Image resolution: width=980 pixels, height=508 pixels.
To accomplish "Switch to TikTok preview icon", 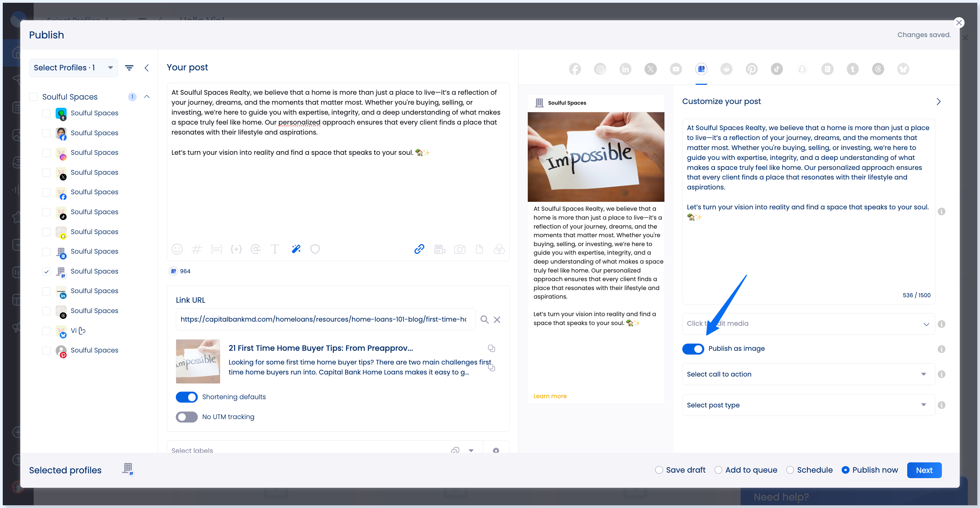I will (777, 69).
